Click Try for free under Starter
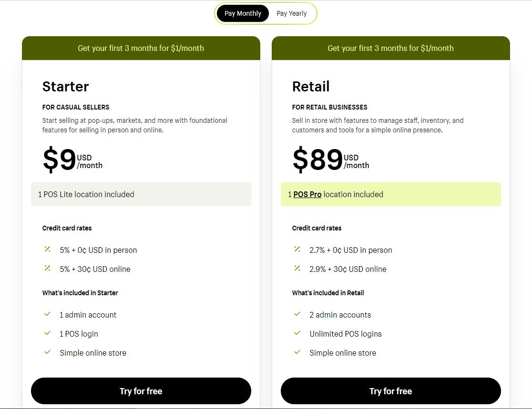 coord(141,391)
